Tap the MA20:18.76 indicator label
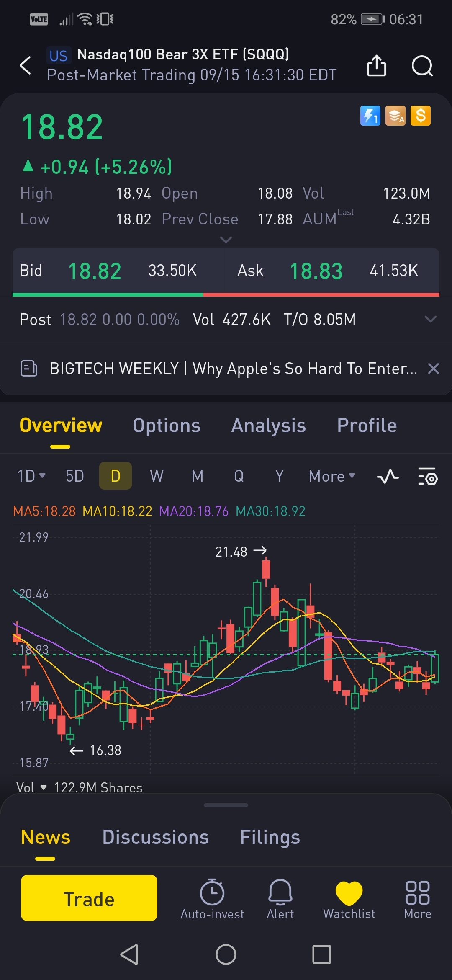The image size is (452, 980). tap(194, 511)
